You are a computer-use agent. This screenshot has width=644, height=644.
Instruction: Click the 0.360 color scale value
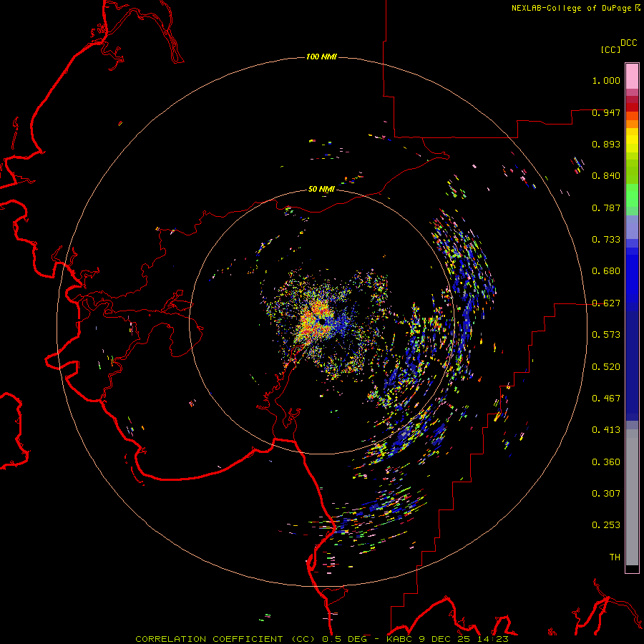pyautogui.click(x=606, y=462)
